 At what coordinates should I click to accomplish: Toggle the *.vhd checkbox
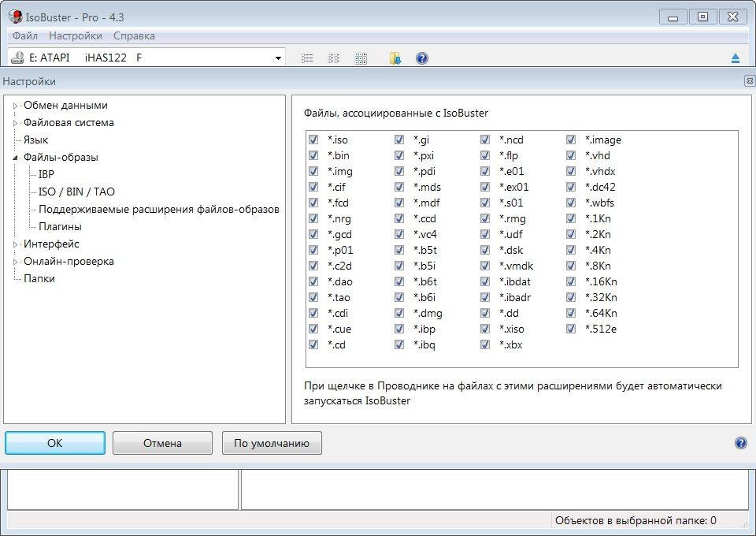coord(571,155)
